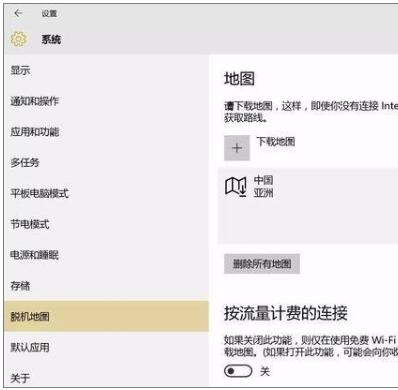Open the 应用和功能 settings page
Image resolution: width=398 pixels, height=390 pixels.
(107, 132)
